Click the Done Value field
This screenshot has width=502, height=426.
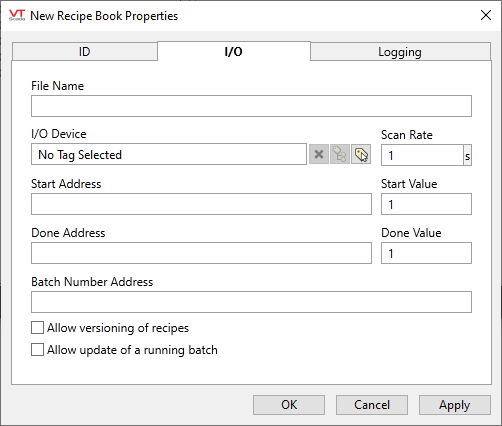coord(426,253)
